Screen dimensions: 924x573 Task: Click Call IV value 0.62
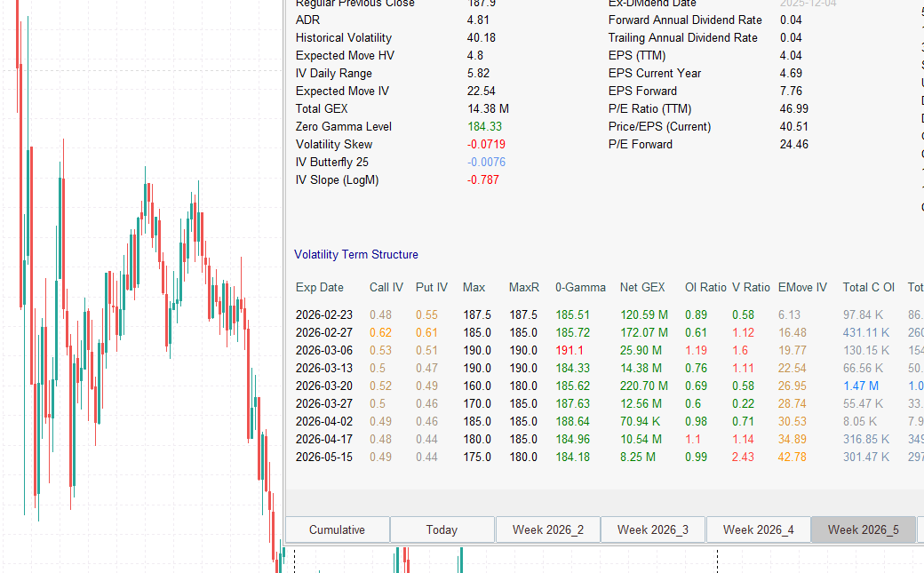[x=380, y=332]
